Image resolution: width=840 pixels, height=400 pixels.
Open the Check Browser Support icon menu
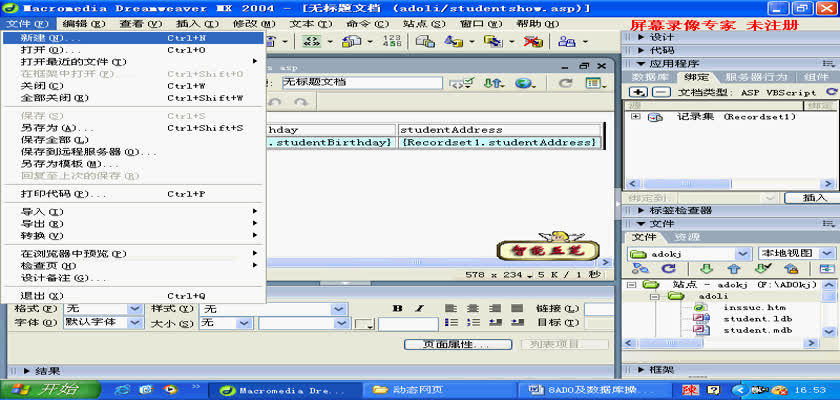(x=461, y=83)
